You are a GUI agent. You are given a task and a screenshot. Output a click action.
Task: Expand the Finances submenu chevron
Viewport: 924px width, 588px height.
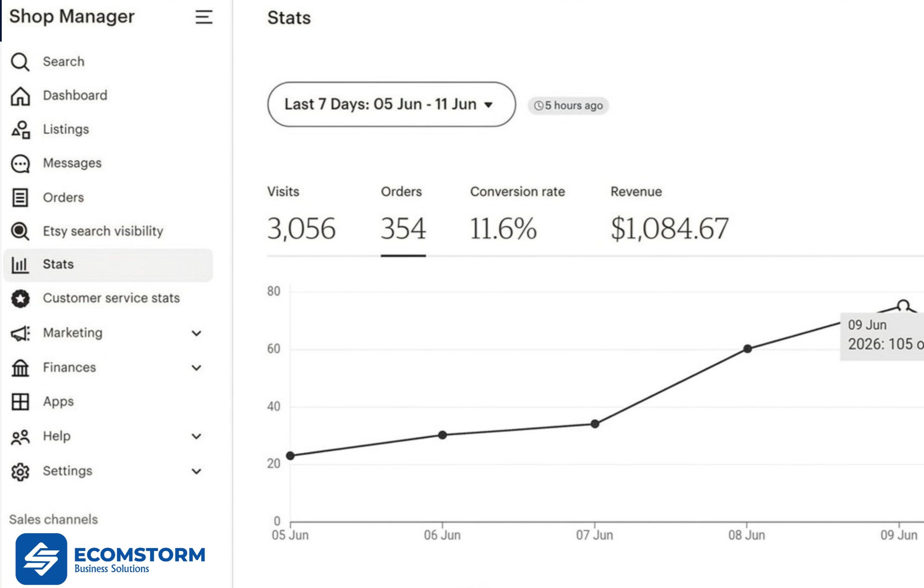[196, 368]
